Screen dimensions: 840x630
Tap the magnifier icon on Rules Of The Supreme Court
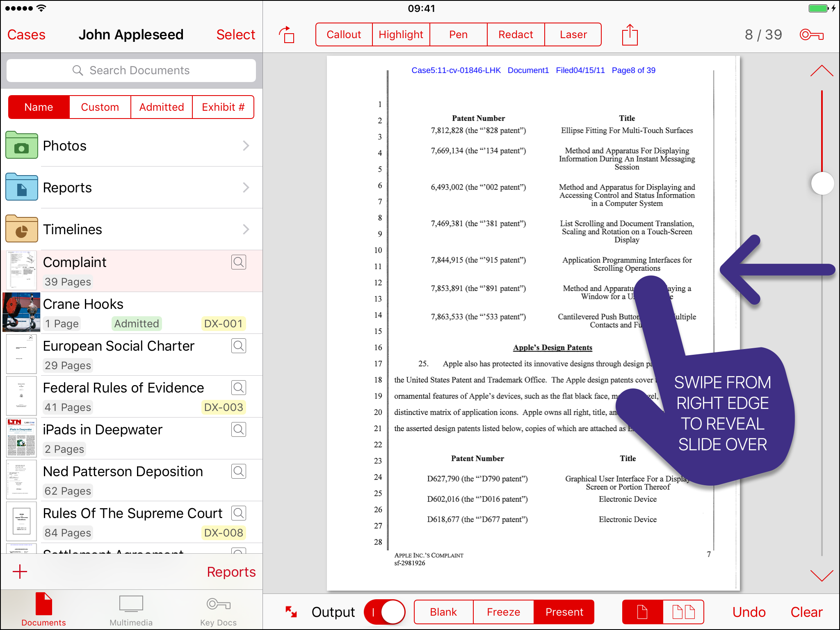tap(239, 513)
